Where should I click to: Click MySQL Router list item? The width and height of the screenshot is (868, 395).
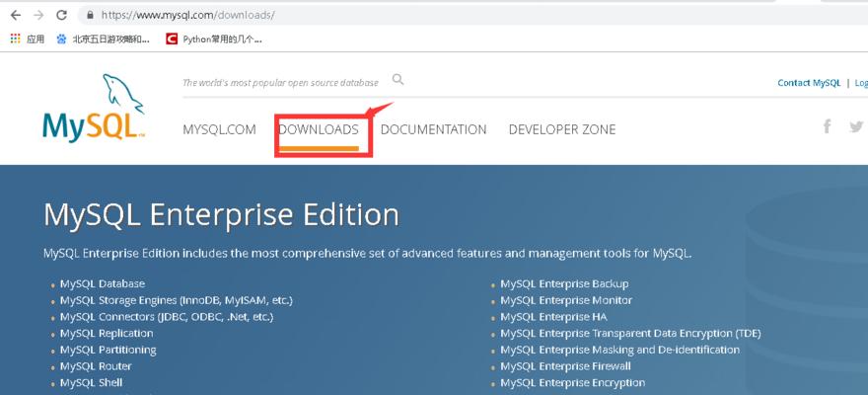96,366
